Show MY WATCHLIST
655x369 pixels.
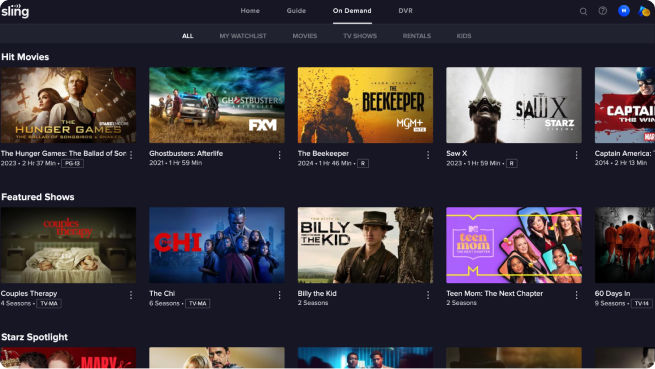[243, 36]
